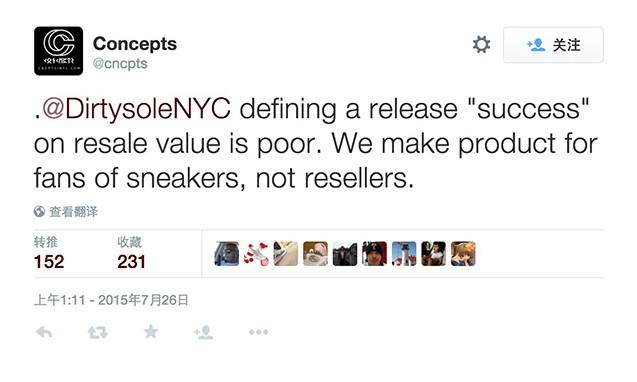Open the first user avatar in likers row
Viewport: 637px width, 382px height.
[227, 254]
